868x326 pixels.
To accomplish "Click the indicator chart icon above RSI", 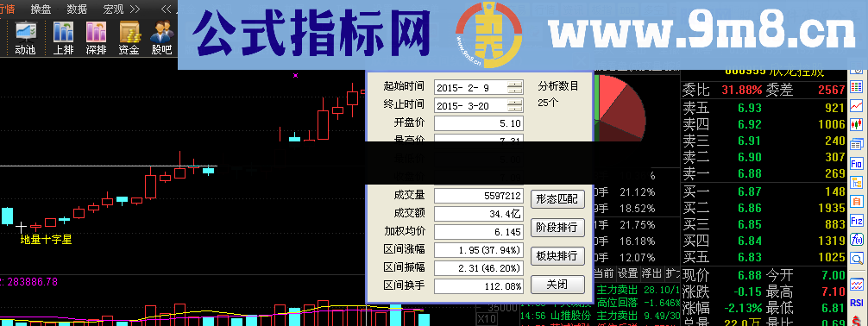I will coord(857,285).
